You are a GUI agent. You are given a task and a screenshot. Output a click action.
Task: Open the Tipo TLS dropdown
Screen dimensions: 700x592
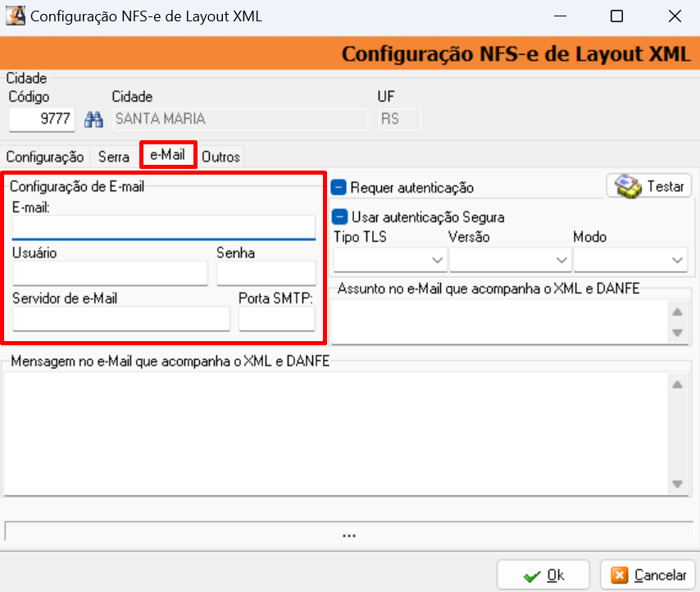coord(389,260)
